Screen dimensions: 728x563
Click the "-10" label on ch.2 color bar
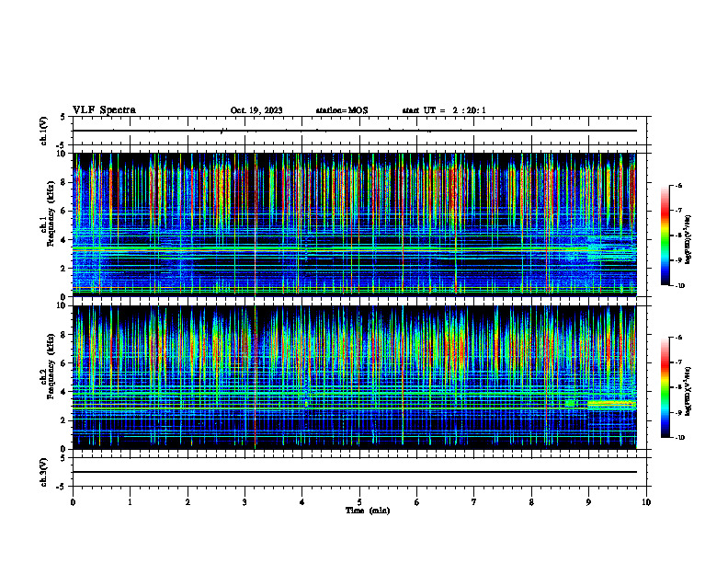(679, 438)
